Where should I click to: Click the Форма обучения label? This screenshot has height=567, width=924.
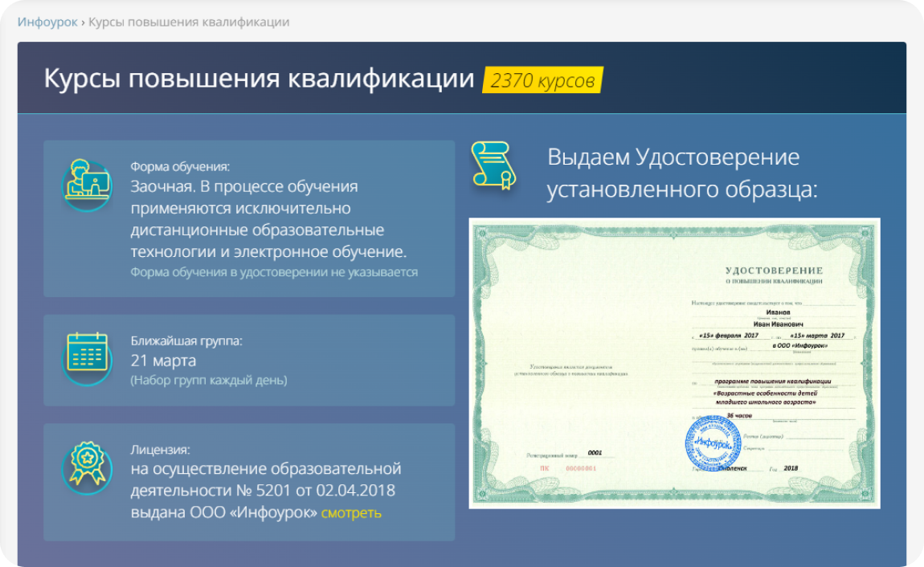[x=180, y=166]
